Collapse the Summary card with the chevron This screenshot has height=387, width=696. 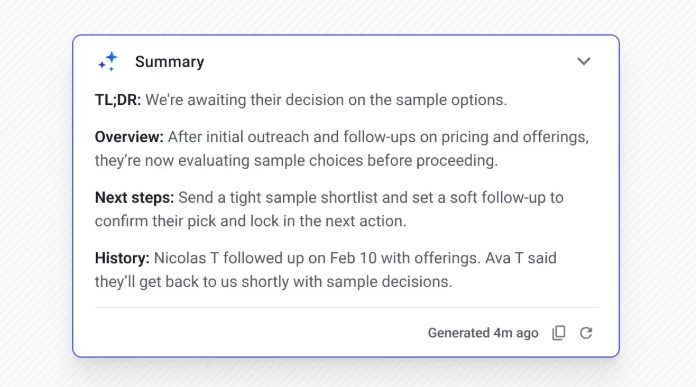point(584,61)
